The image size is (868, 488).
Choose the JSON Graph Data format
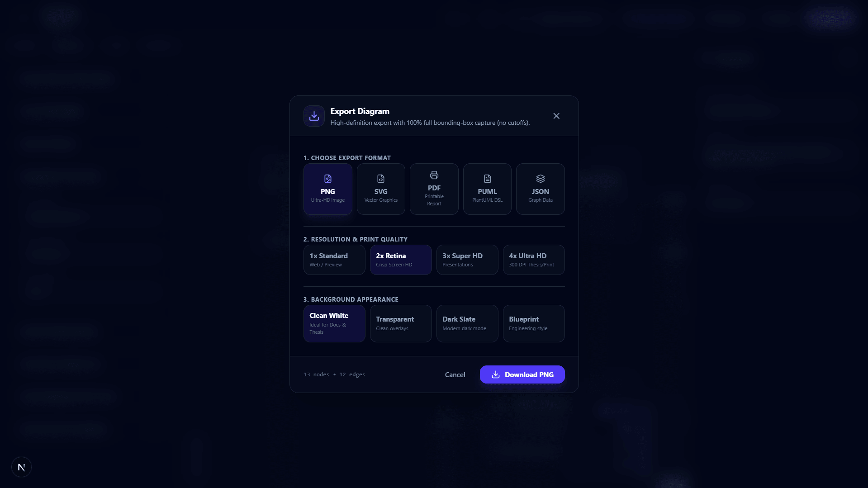click(x=540, y=189)
